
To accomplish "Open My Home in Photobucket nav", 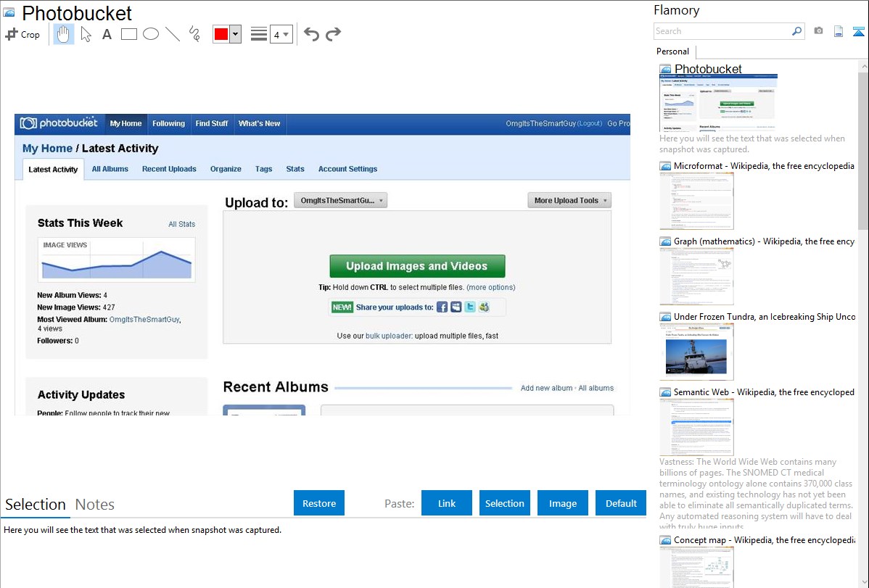I will pyautogui.click(x=125, y=123).
